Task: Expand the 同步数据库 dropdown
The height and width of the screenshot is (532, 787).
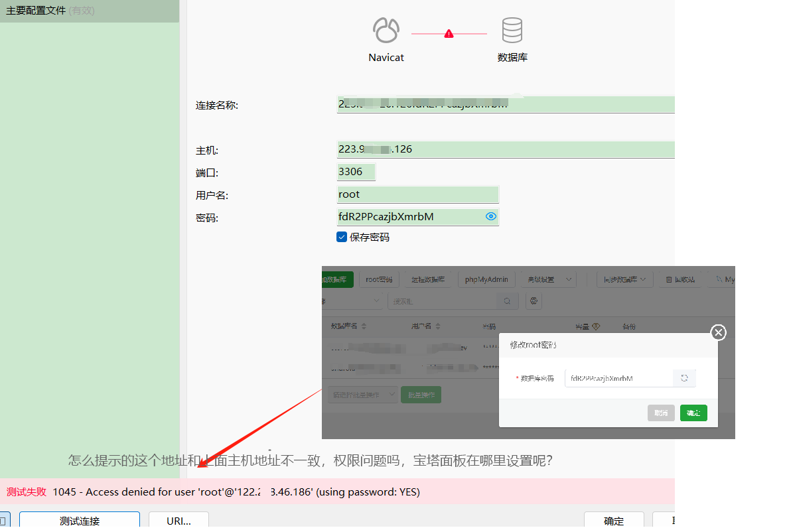Action: coord(624,279)
